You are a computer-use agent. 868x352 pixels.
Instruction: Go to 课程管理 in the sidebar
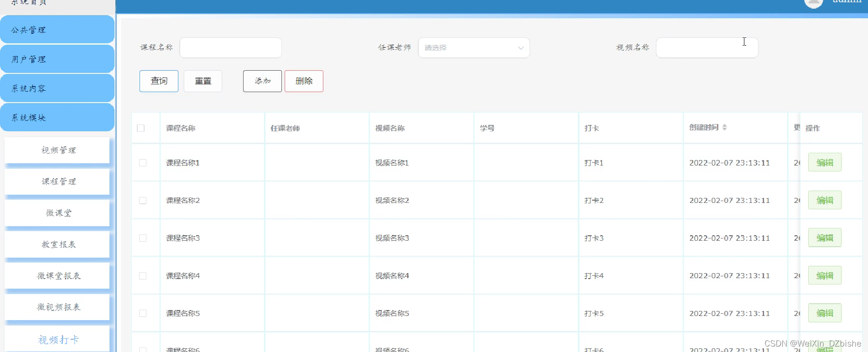[57, 181]
